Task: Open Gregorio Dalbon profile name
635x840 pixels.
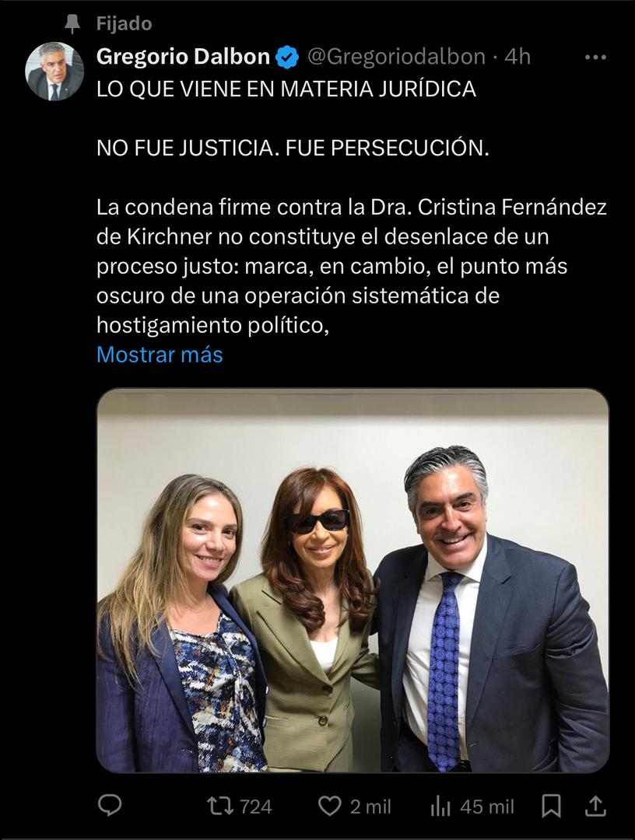Action: click(184, 56)
